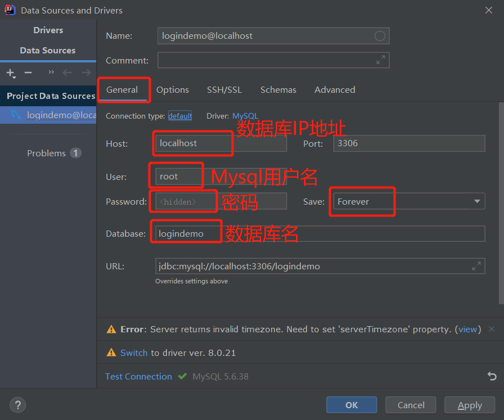Click the Apply button
Screen dimensions: 504x420
coord(470,405)
